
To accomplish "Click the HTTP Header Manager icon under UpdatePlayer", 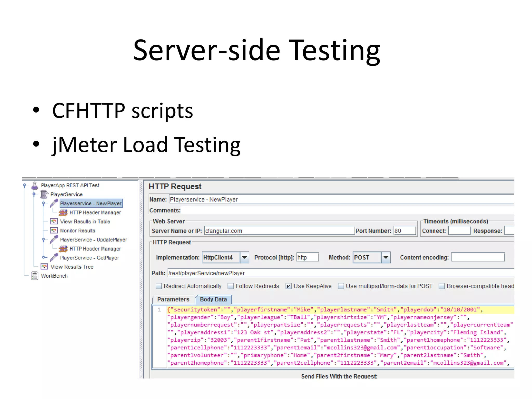I will click(x=63, y=249).
